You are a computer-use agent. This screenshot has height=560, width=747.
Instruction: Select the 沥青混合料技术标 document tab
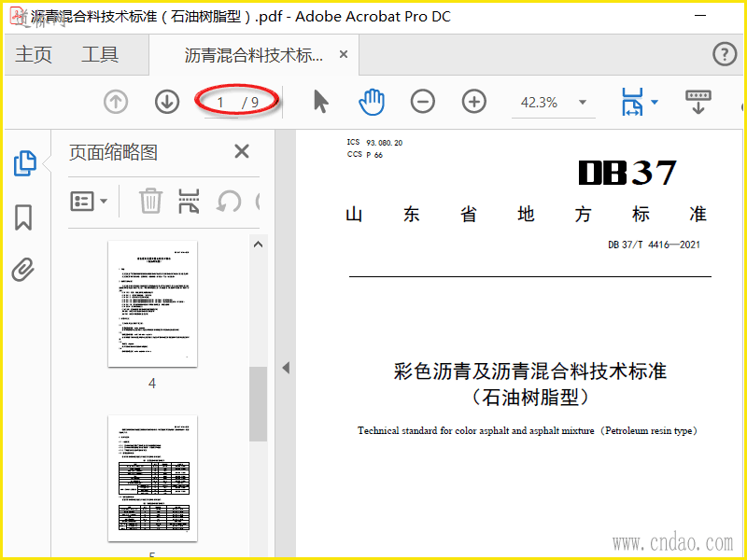[253, 55]
